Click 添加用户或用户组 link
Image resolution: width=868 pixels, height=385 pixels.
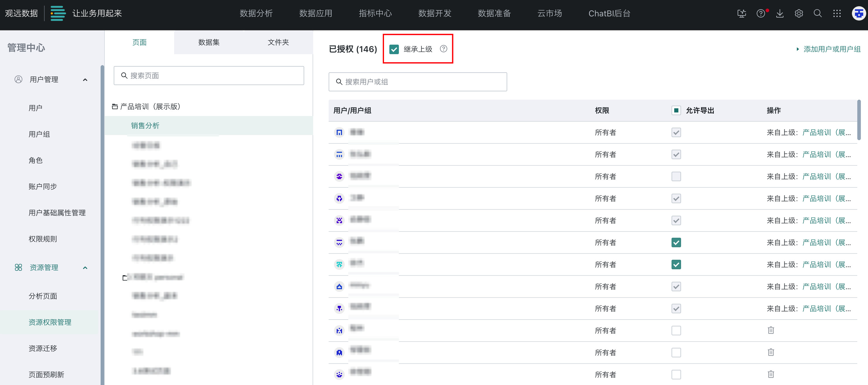pyautogui.click(x=832, y=49)
